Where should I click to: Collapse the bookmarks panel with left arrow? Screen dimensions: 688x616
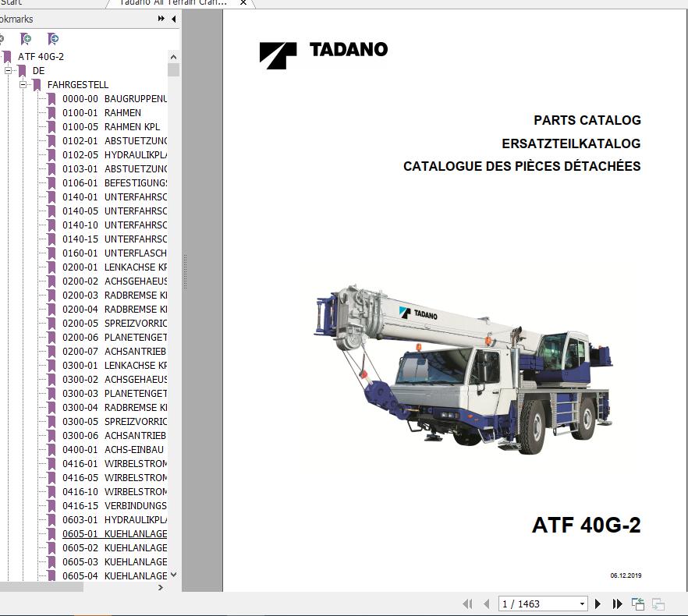click(174, 19)
